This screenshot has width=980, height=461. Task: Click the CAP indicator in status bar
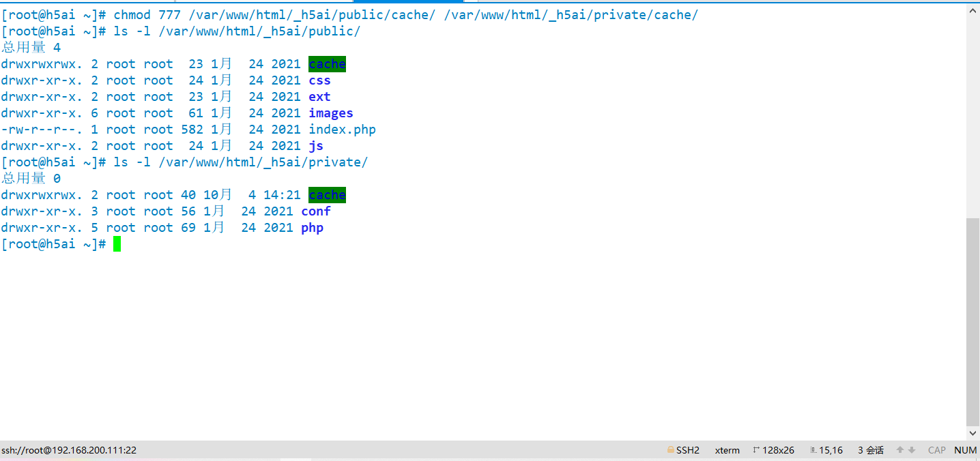(x=937, y=450)
